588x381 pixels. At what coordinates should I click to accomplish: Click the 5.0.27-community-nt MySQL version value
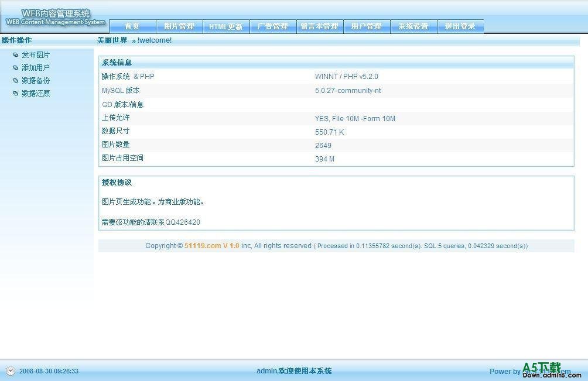[348, 90]
